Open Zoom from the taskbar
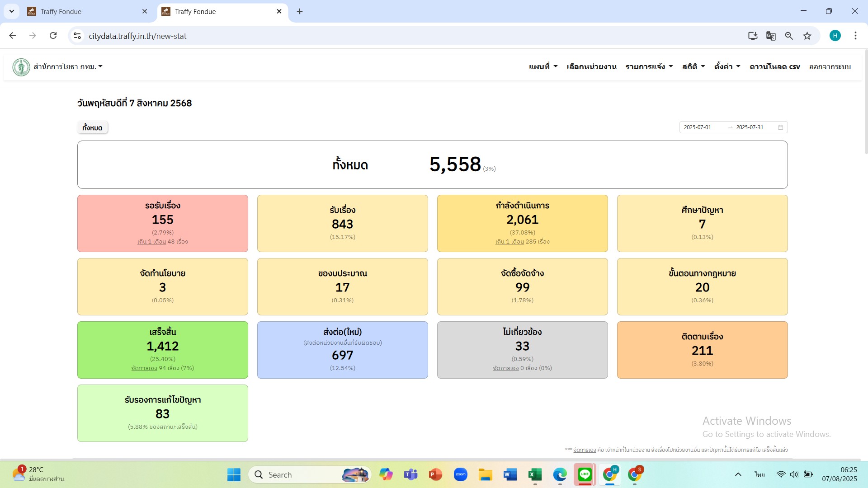The width and height of the screenshot is (868, 488). (460, 474)
